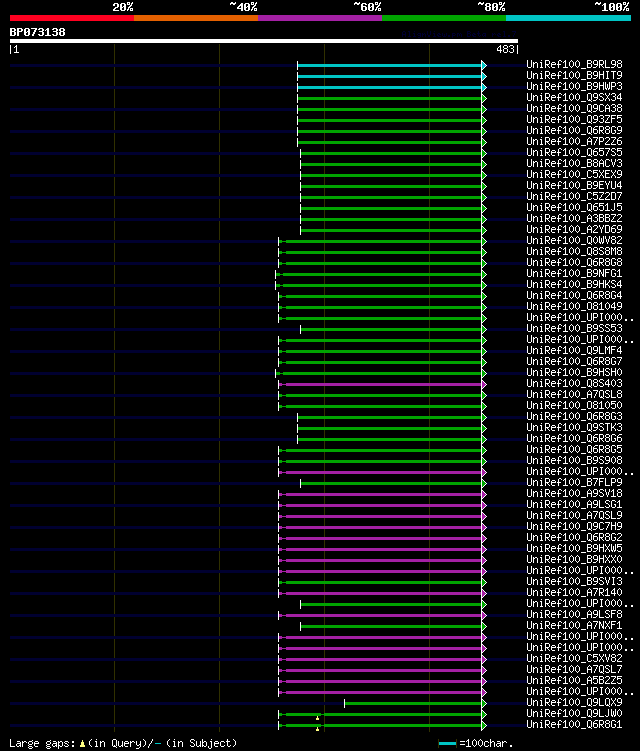Click hit label UniRef100_A7QSL9

coord(574,516)
